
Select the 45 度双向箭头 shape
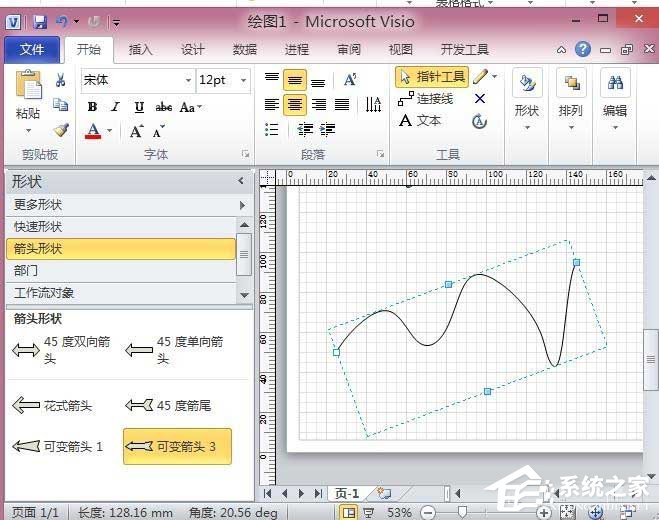[x=61, y=350]
